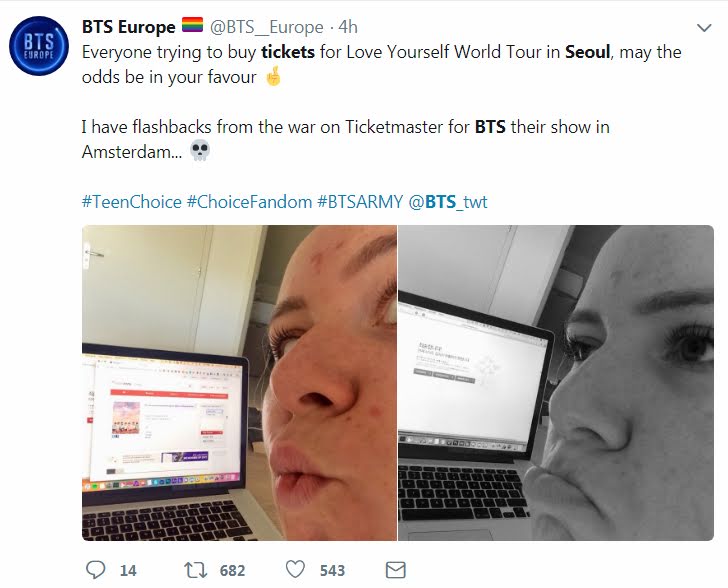The image size is (728, 588).
Task: Visit the @BTS_twt mention
Action: point(448,202)
